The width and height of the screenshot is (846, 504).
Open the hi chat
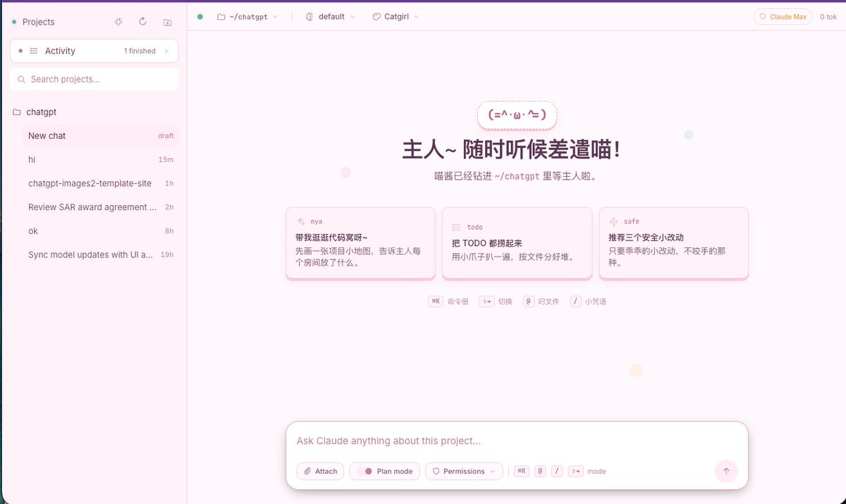[101, 159]
